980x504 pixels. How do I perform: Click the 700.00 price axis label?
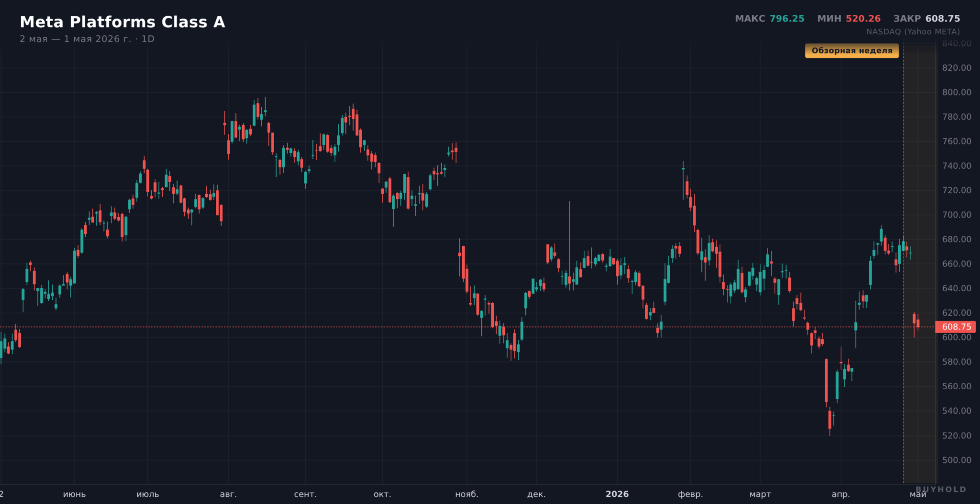coord(957,215)
